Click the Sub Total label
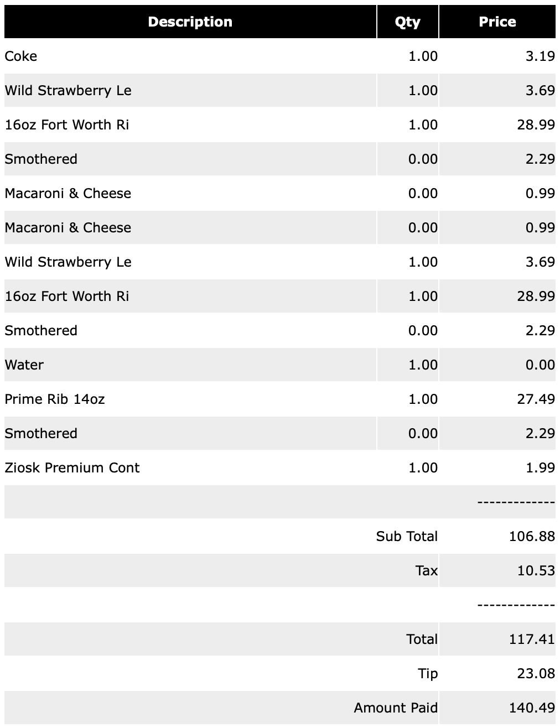Screen dimensions: 560x728 tap(407, 537)
